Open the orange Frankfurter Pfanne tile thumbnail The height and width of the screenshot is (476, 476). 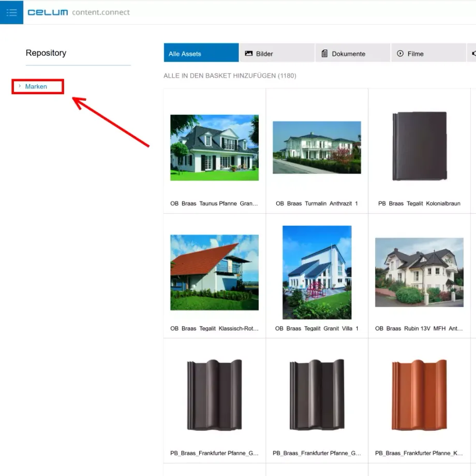(x=419, y=395)
